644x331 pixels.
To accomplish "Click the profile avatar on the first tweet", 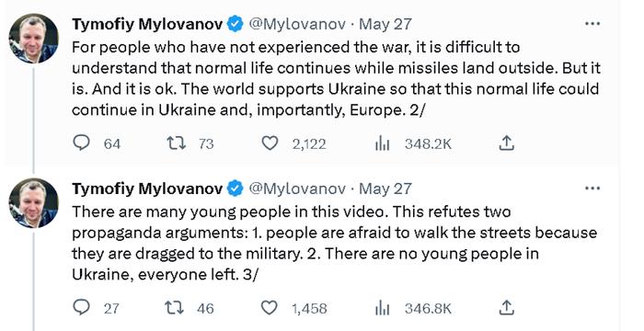I will click(34, 39).
